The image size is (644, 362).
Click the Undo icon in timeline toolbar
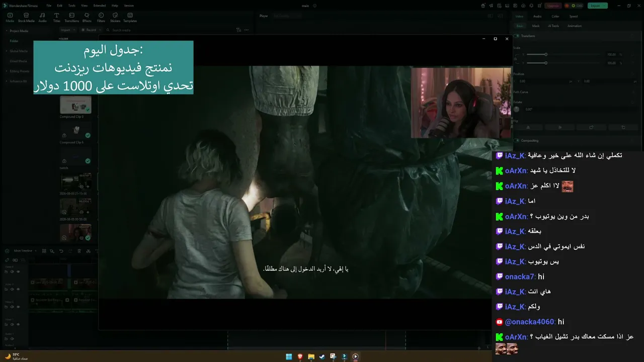[x=61, y=251]
